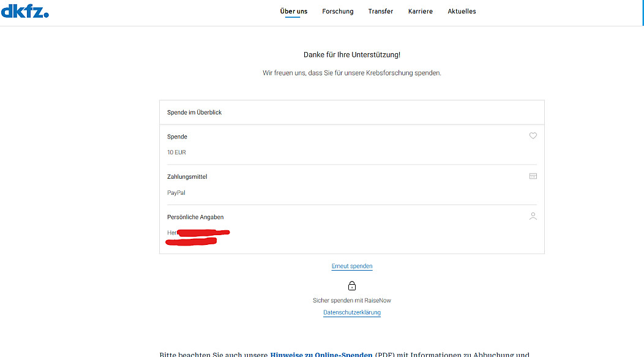
Task: Select Transfer in the navigation bar
Action: (x=381, y=11)
